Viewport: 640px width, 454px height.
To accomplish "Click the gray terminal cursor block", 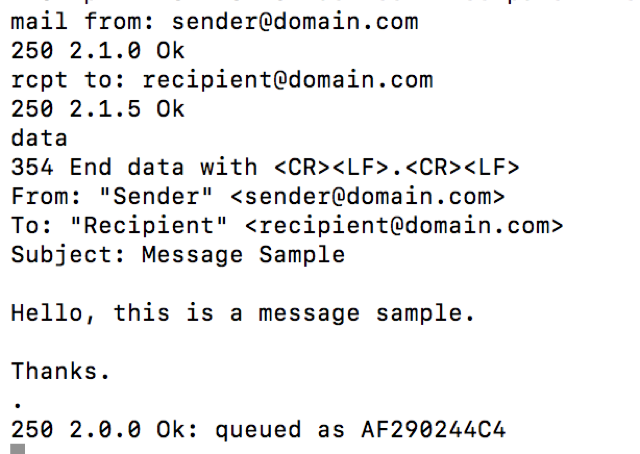I will [x=18, y=449].
